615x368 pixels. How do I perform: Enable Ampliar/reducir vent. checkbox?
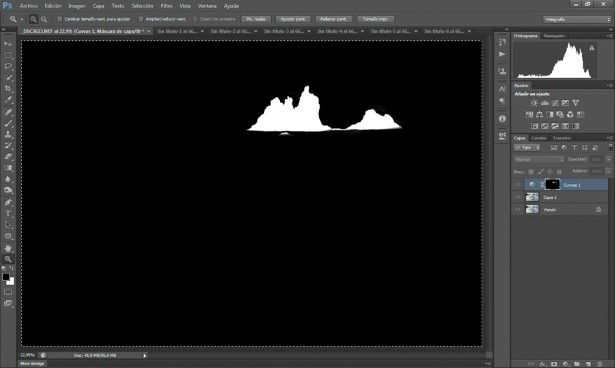141,19
